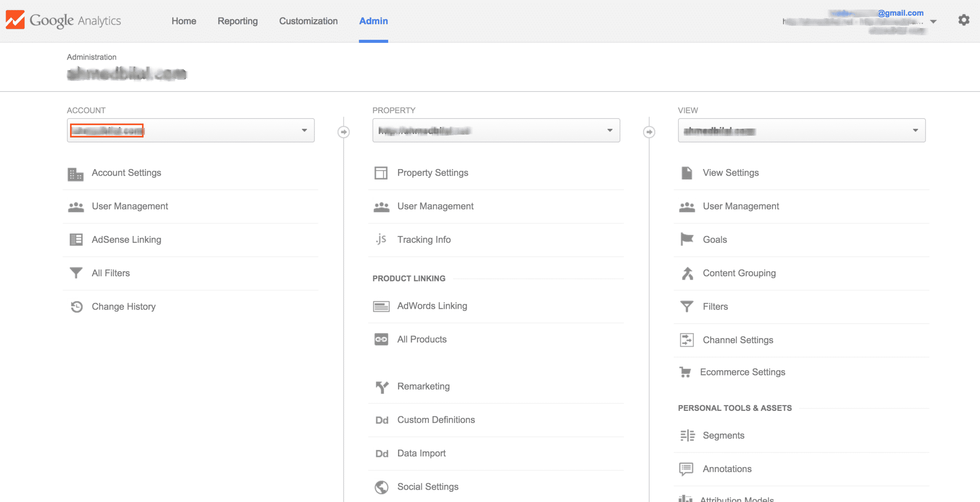Click the arrow between Account and Property columns
The image size is (980, 502).
tap(344, 130)
